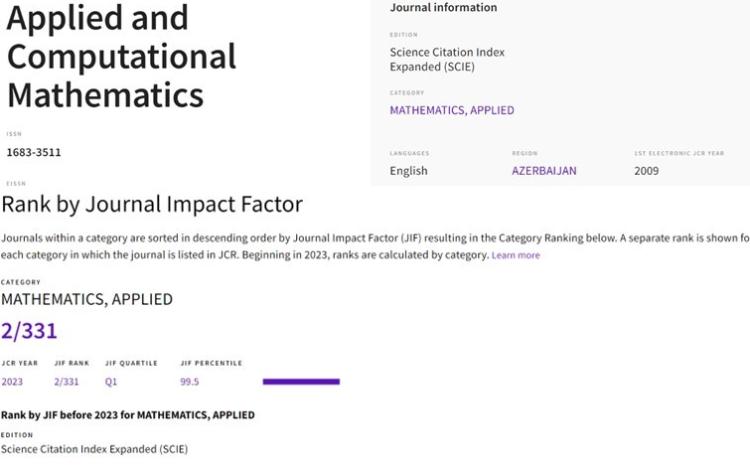The image size is (750, 465).
Task: Click the English language value
Action: click(408, 171)
